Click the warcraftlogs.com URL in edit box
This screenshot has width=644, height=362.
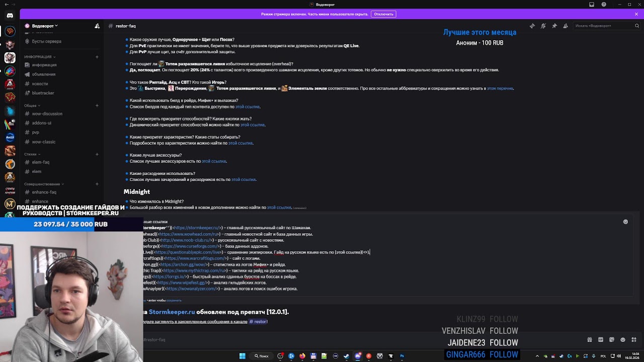tap(195, 258)
